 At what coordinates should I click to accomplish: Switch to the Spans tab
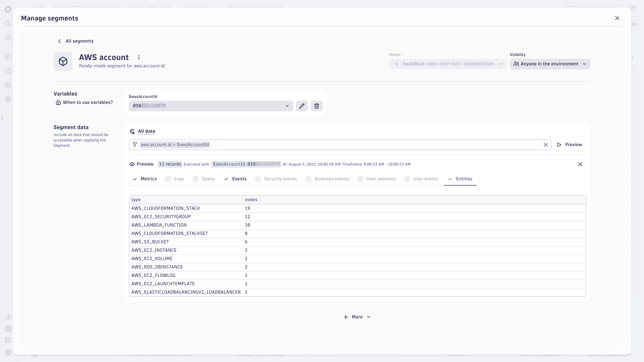point(204,179)
